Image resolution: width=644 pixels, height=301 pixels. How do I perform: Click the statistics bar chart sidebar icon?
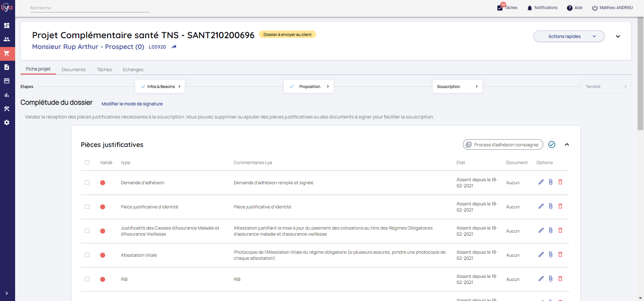(7, 95)
